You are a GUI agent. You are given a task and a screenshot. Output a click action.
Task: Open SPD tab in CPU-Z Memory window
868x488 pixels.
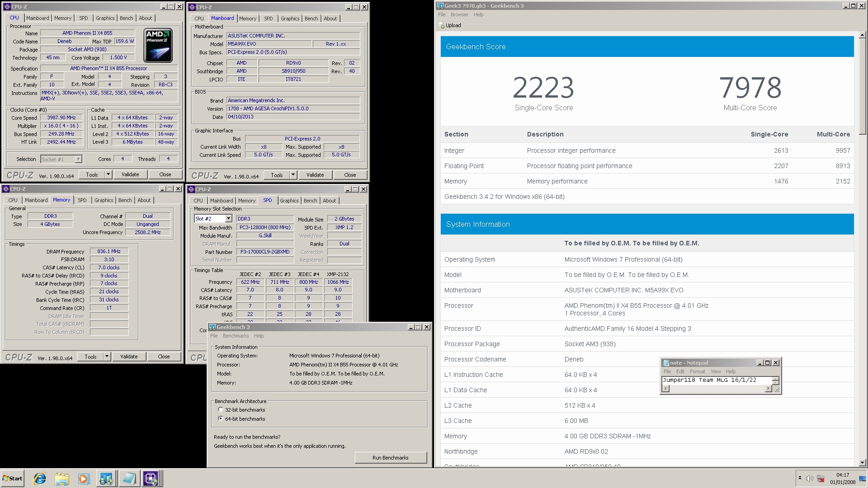pyautogui.click(x=82, y=200)
